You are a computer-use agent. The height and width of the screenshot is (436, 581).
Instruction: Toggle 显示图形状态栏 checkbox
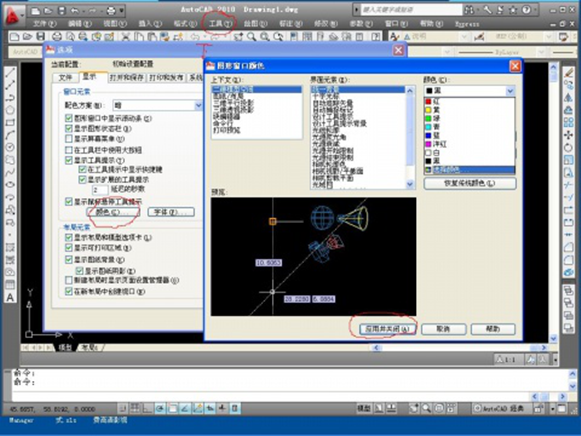coord(68,129)
